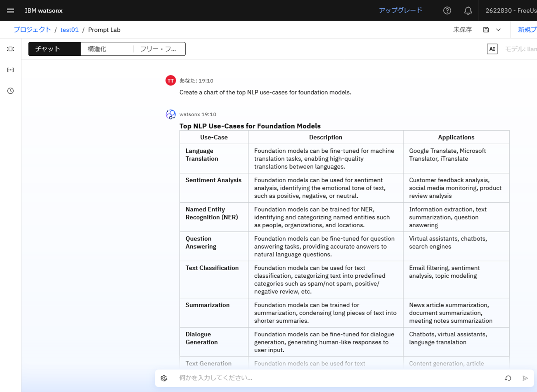
Task: Click the send message arrow
Action: coord(525,378)
